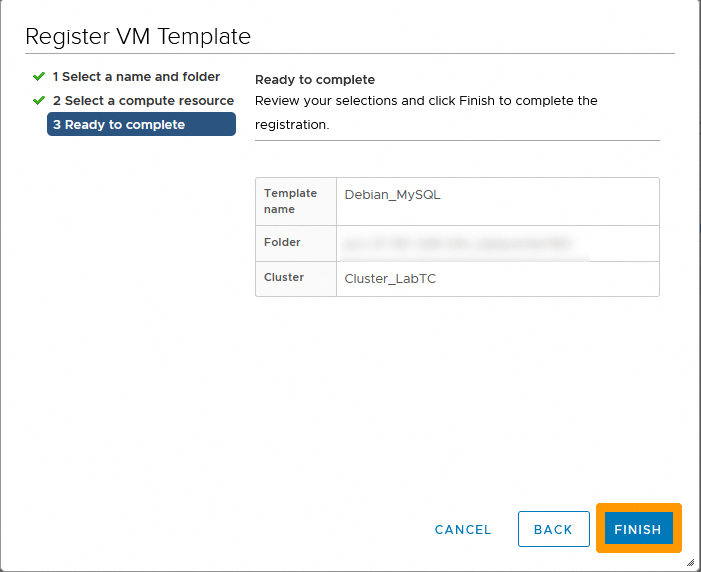
Task: Click the word 'registration.' under the instructions
Action: (x=292, y=125)
